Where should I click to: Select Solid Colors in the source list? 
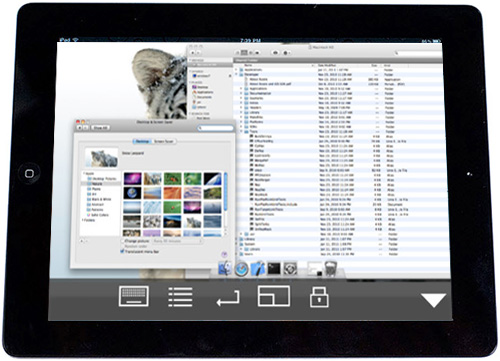coord(98,215)
